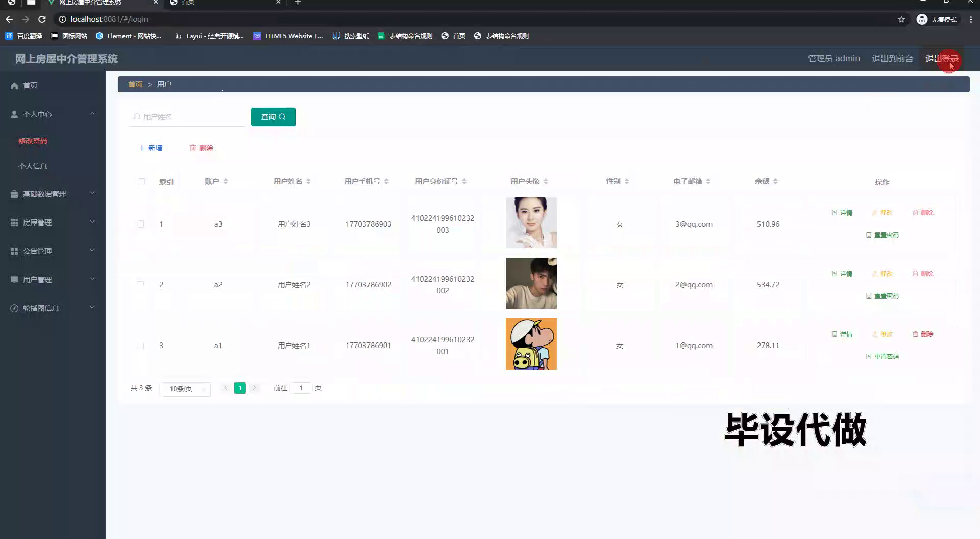The width and height of the screenshot is (980, 539).
Task: Click cartoon avatar thumbnail of user a1
Action: (531, 344)
